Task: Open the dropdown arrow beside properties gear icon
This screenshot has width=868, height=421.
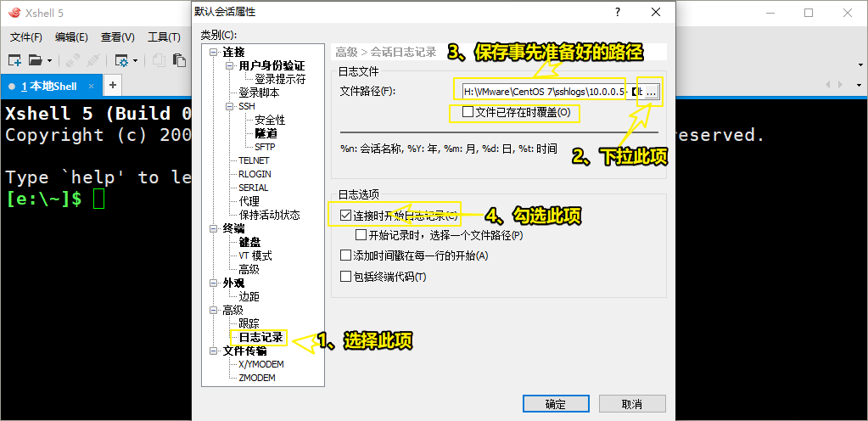Action: point(135,60)
